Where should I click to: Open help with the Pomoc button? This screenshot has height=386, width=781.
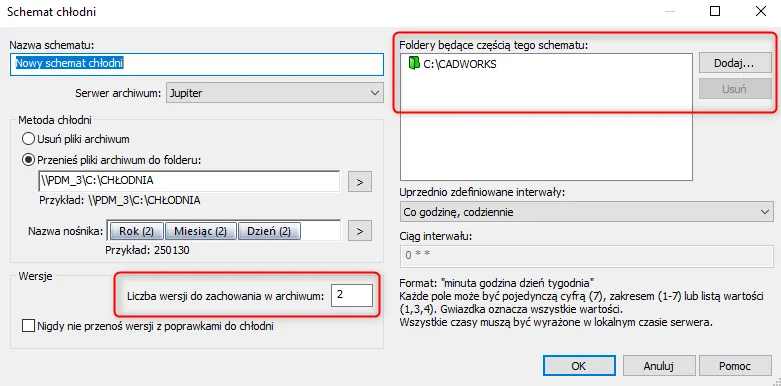coord(735,366)
